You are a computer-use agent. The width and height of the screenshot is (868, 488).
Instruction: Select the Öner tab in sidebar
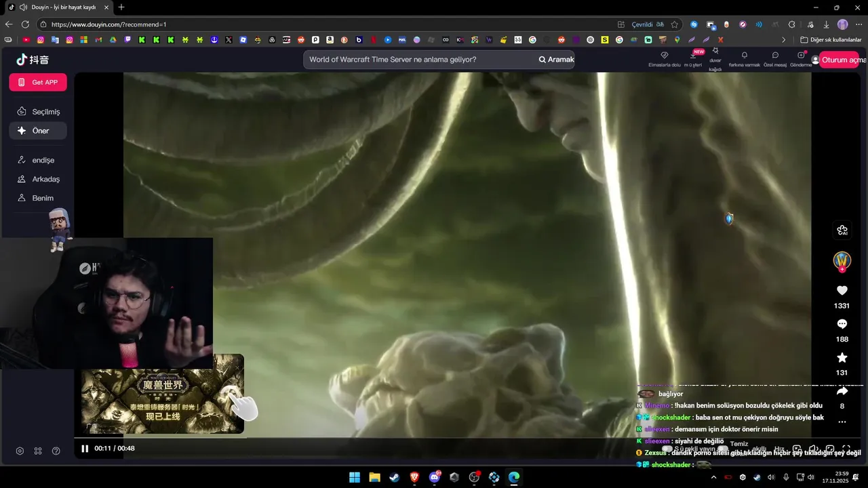pos(38,131)
